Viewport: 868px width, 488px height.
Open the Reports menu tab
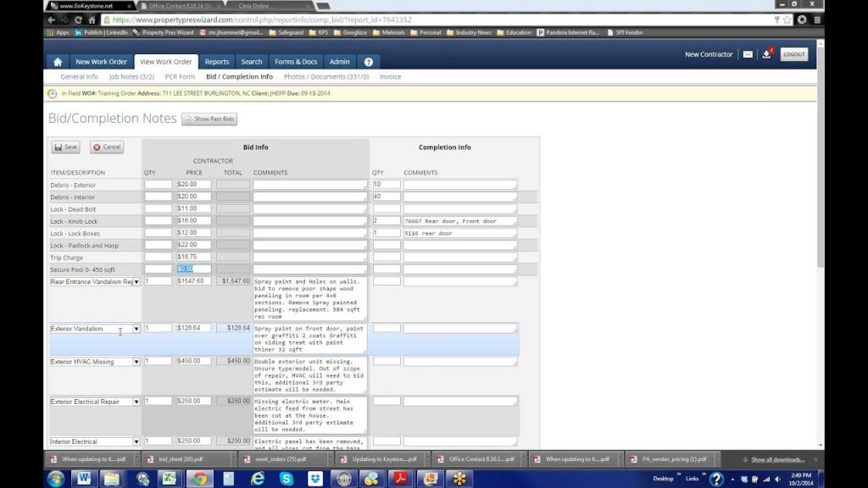[217, 62]
